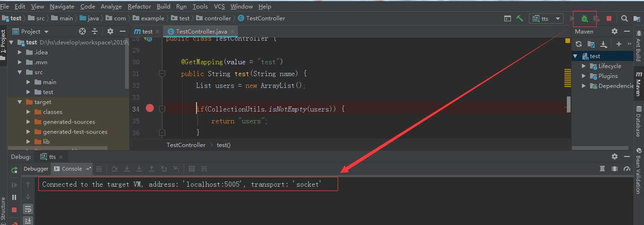Expand Lifecycle node in Maven
The height and width of the screenshot is (225, 644).
point(584,66)
